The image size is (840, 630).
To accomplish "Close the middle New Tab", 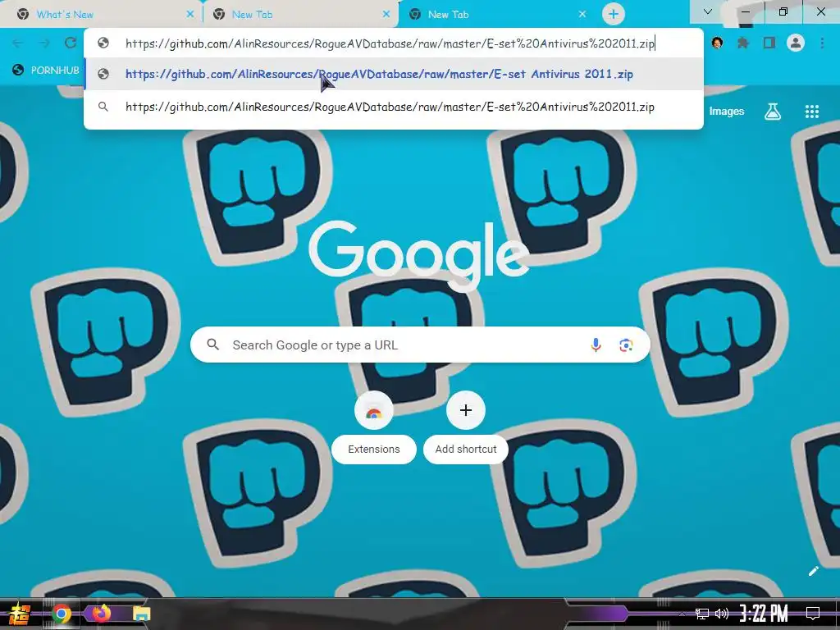I will 386,15.
